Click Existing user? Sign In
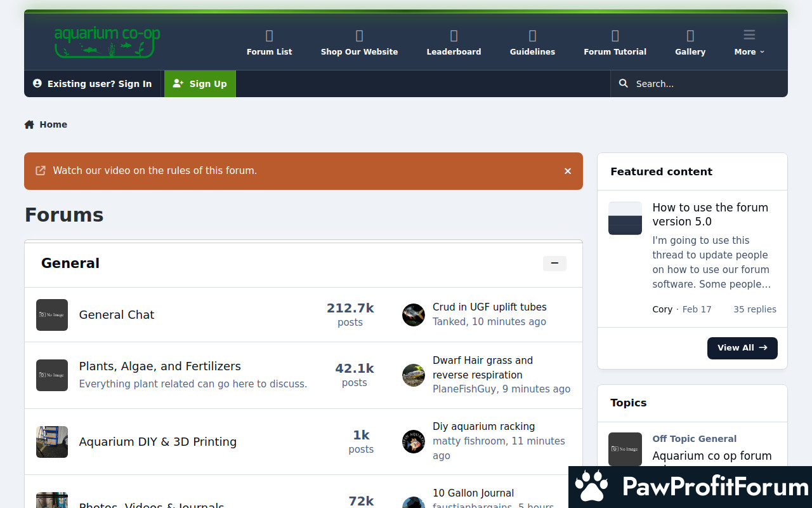812x508 pixels. pos(92,84)
